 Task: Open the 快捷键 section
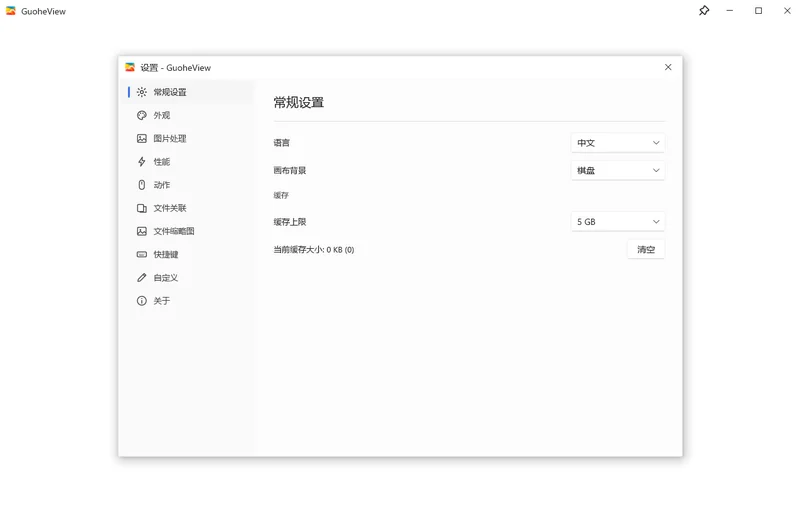coord(188,254)
